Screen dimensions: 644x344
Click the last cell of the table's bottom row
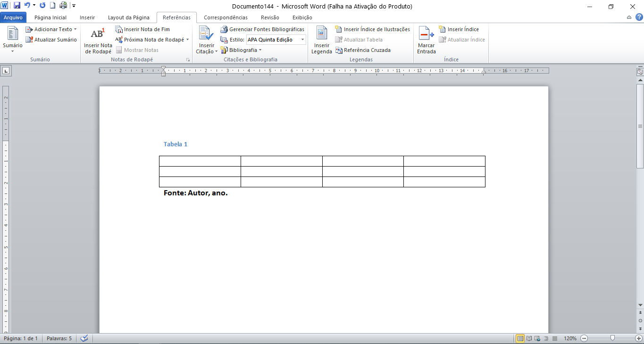coord(444,182)
